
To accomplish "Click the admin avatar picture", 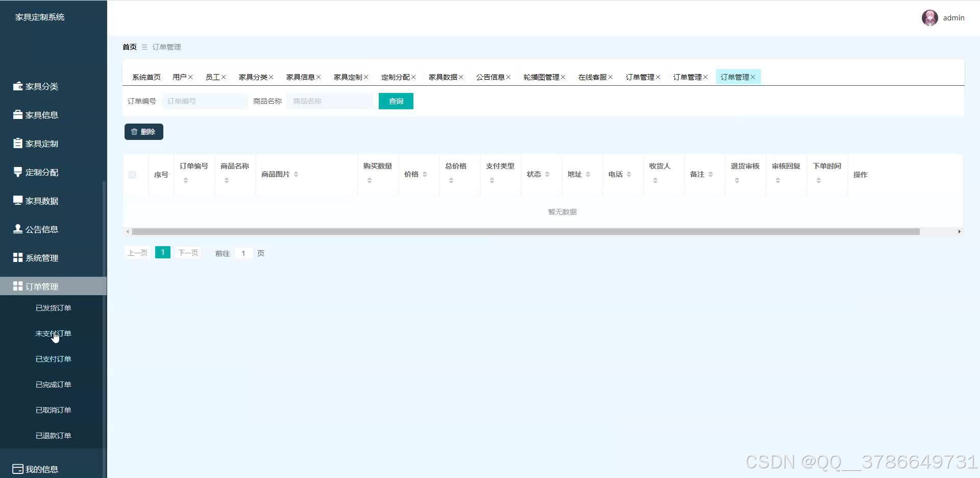I will point(929,18).
